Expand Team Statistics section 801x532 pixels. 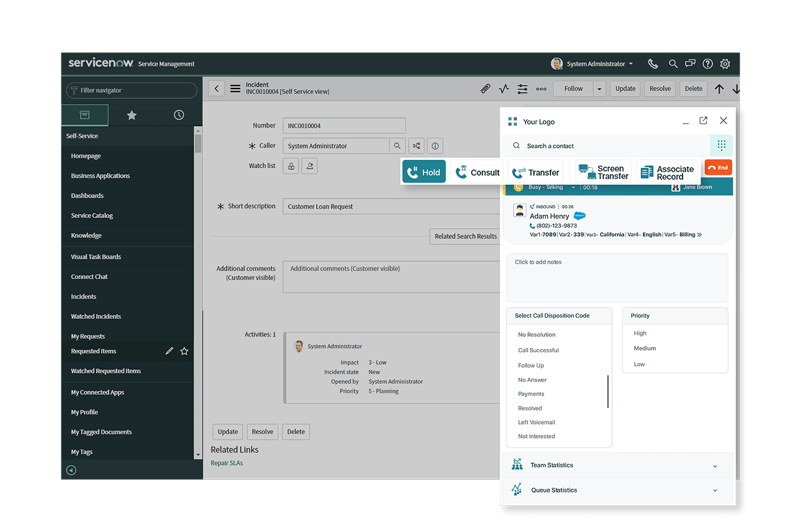click(x=617, y=465)
